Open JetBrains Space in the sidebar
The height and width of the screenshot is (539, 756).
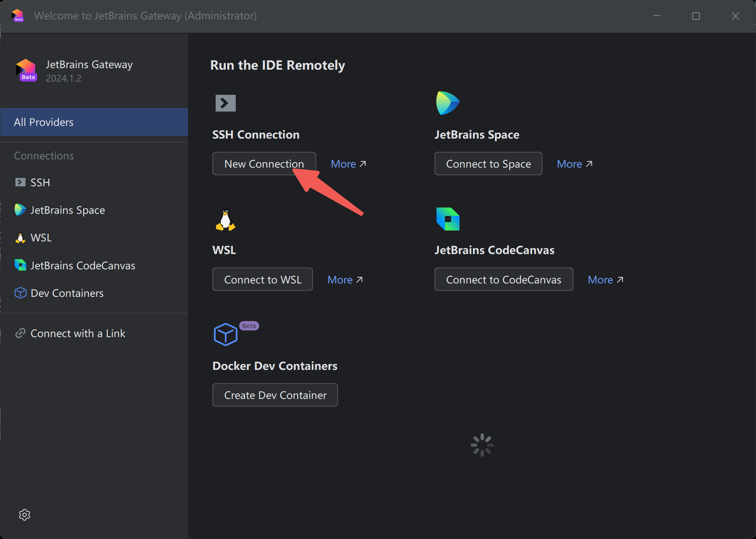[94, 210]
